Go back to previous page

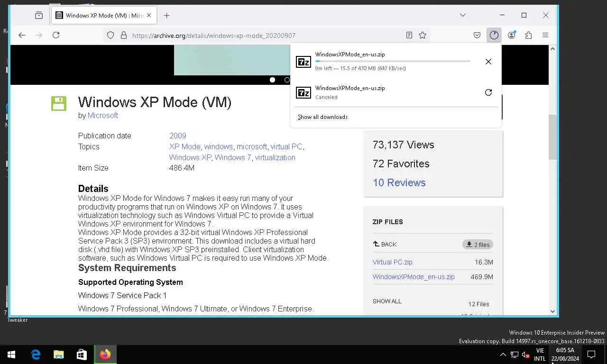point(22,35)
